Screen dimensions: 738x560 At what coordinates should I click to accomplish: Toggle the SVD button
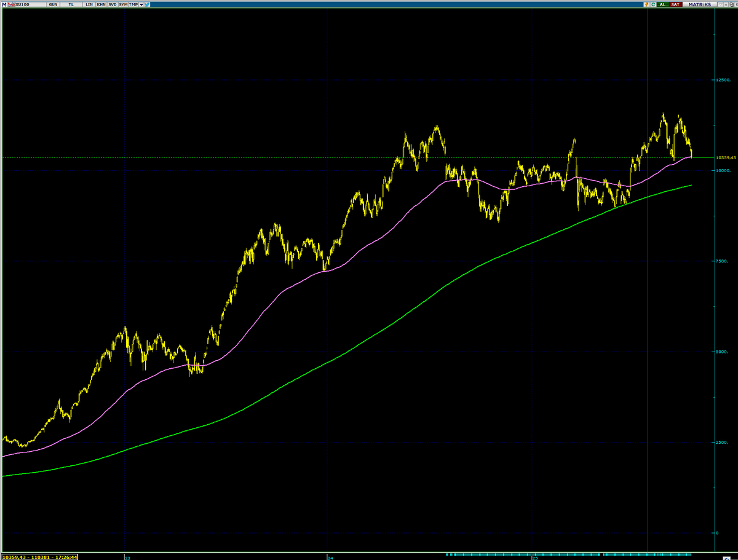(112, 4)
